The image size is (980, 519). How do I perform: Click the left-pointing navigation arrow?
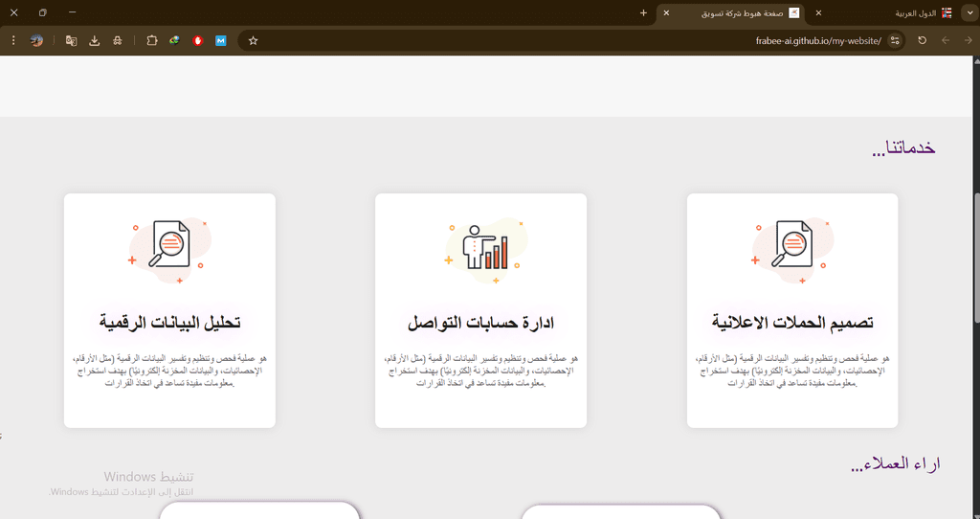945,40
